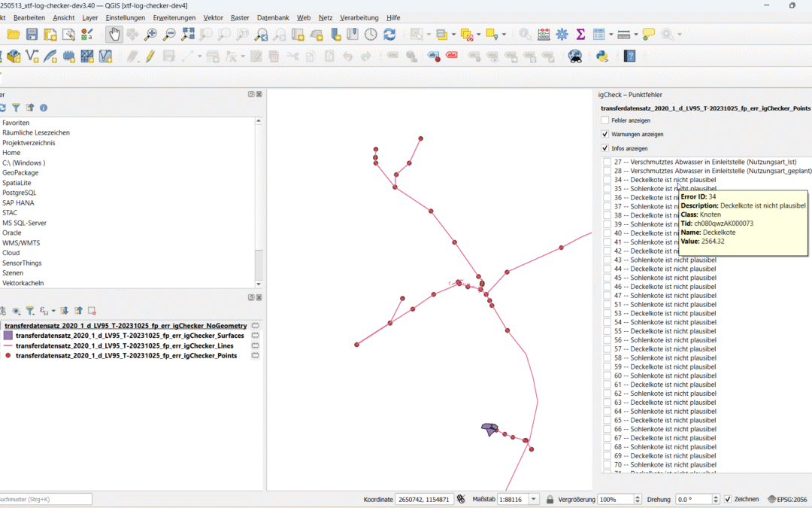
Task: Click the EPSG:2056 projection button
Action: pos(788,499)
